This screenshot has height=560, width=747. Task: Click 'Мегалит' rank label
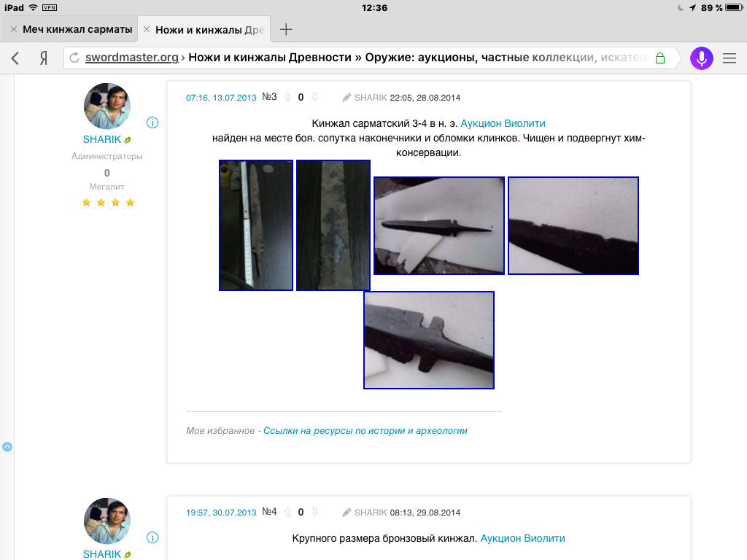point(107,187)
